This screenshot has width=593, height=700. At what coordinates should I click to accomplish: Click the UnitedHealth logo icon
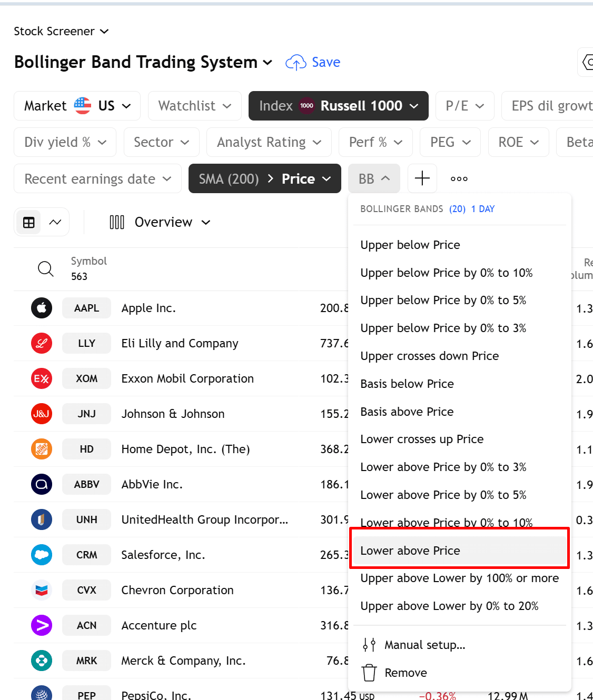[x=42, y=519]
